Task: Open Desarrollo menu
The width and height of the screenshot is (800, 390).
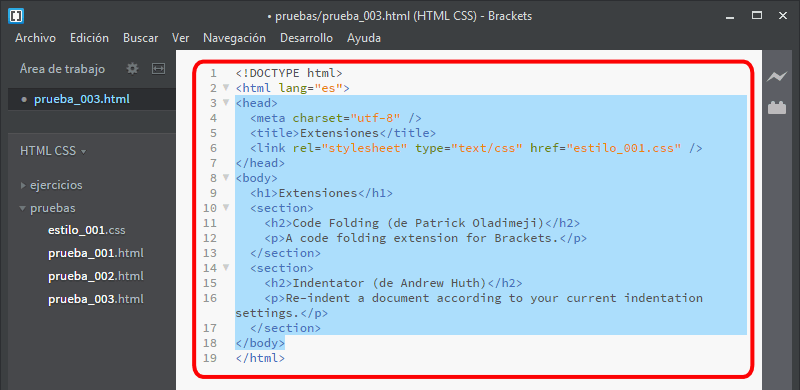Action: coord(306,38)
